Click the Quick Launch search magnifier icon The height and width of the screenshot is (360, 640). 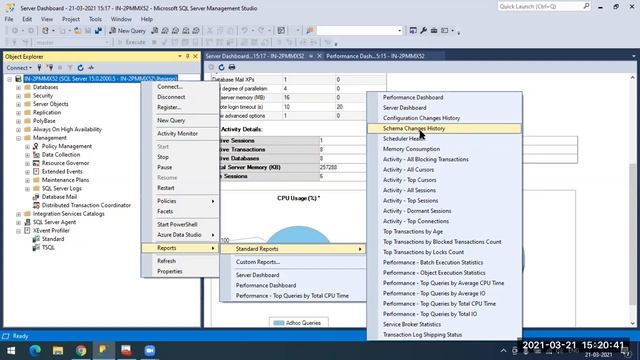[586, 6]
